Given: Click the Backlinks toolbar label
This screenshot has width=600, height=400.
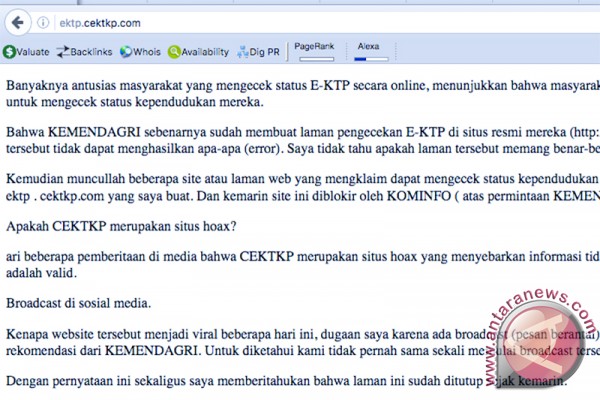Looking at the screenshot, I should tap(91, 52).
